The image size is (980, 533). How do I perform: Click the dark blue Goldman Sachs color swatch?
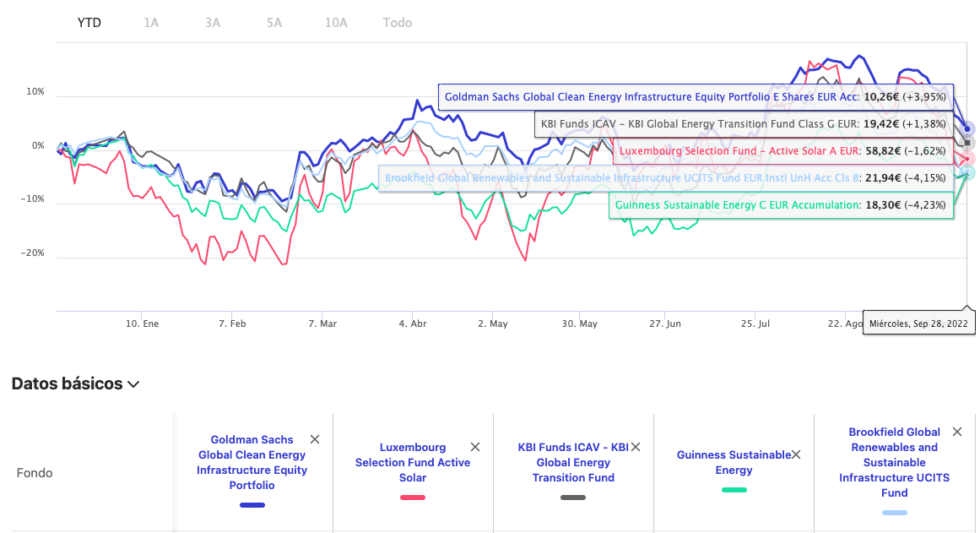252,505
